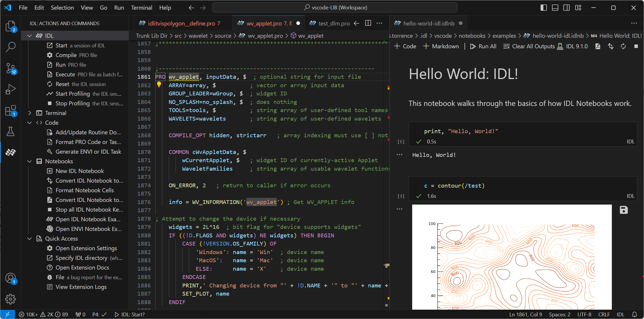The image size is (644, 319).
Task: Toggle the primary side bar layout button
Action: coord(543,8)
